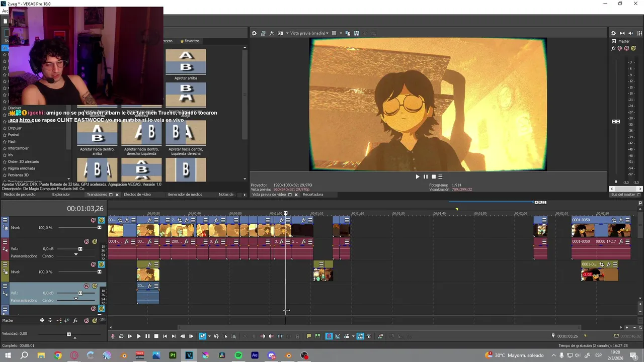Toggle preview on external monitor

coord(263,33)
